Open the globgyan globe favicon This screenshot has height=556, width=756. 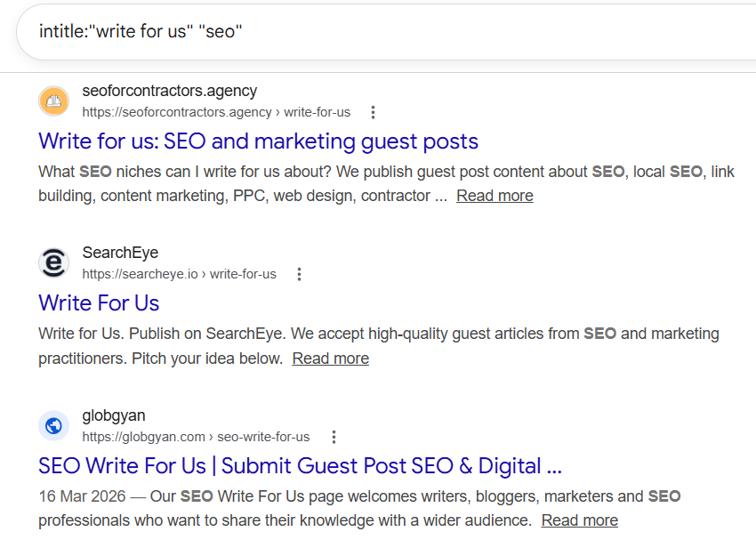click(53, 426)
